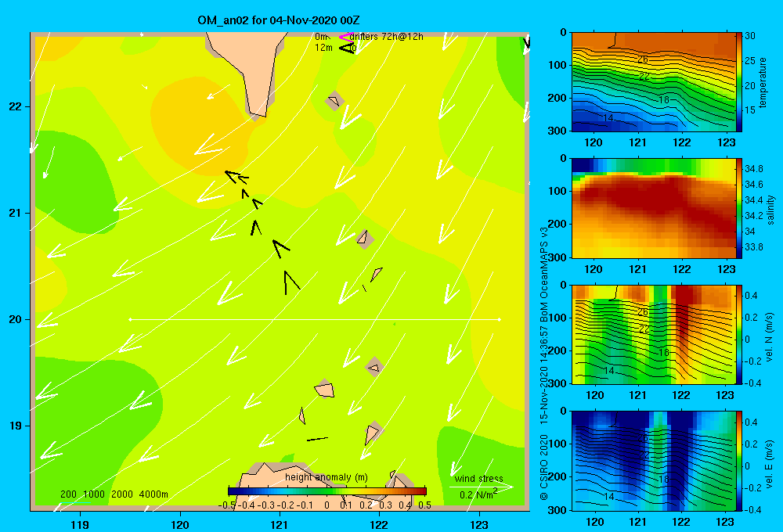
Task: Click the '0m' drifter depth label
Action: tap(322, 37)
